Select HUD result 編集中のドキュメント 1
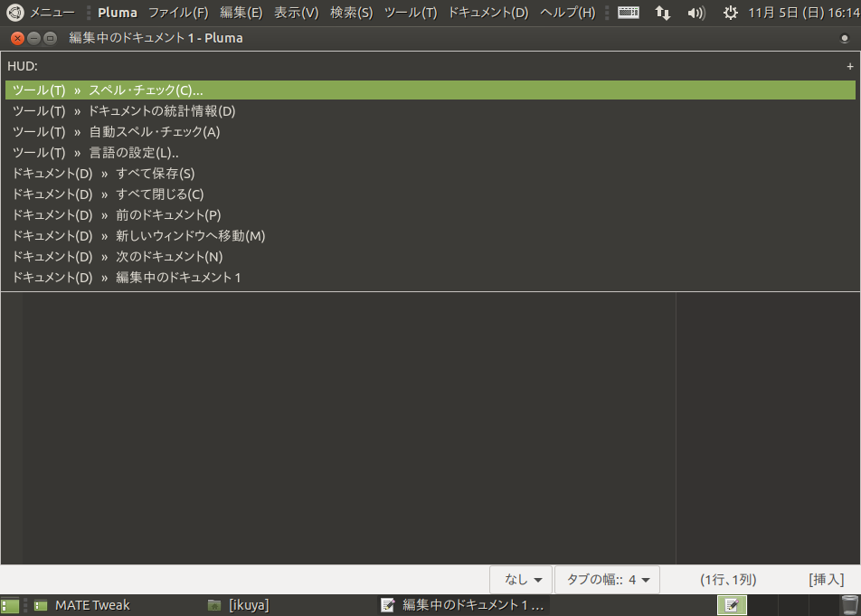The image size is (861, 616). 430,278
